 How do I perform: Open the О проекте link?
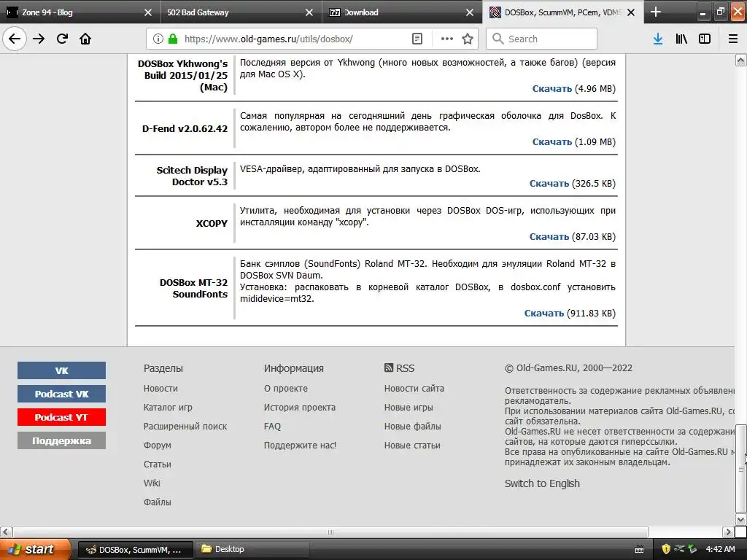[286, 389]
